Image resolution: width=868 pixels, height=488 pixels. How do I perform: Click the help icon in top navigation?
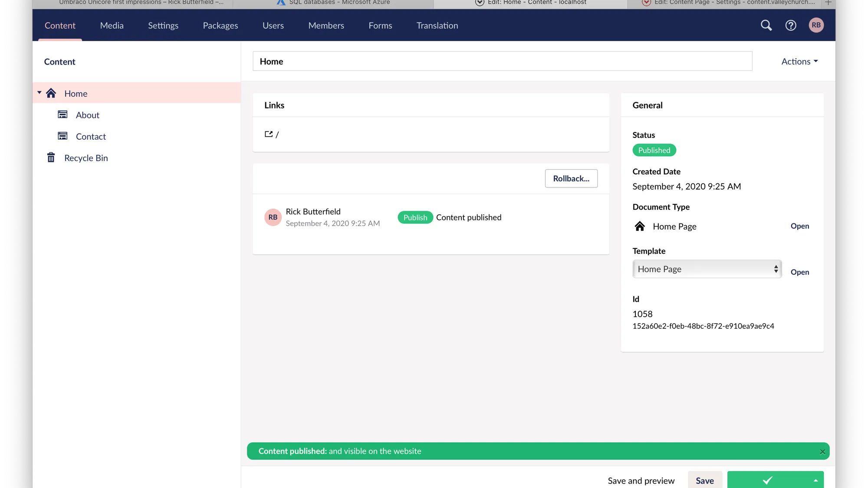pos(791,25)
